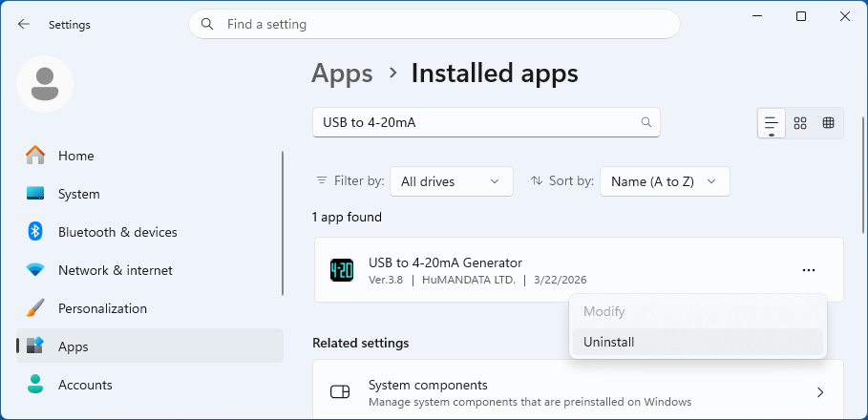Go back with the Settings back arrow
This screenshot has width=868, height=420.
point(23,25)
